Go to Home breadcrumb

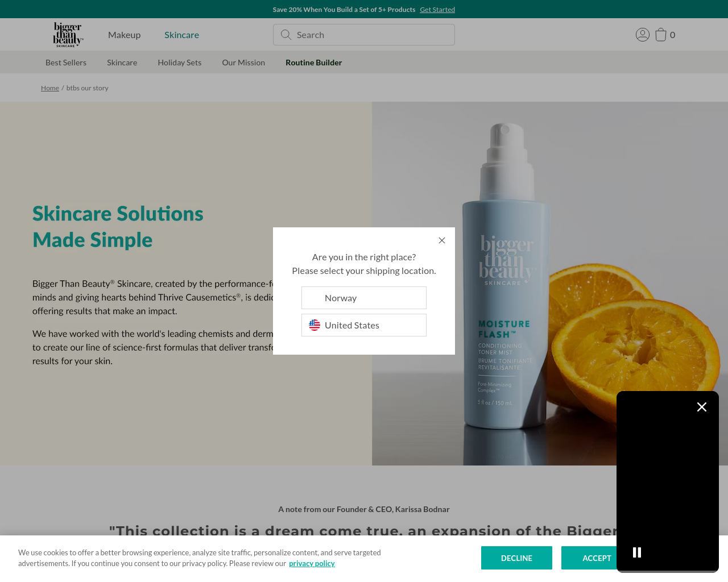(x=50, y=88)
